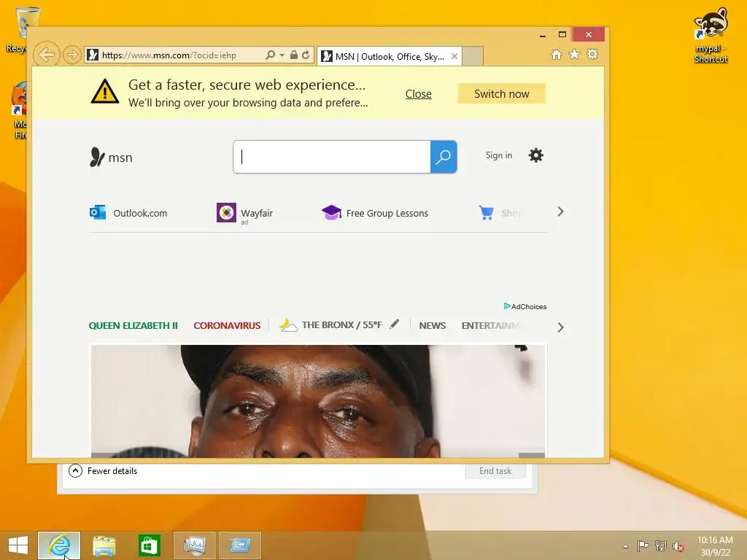Open the mypal - Shortcut desktop icon
747x560 pixels.
pos(711,35)
